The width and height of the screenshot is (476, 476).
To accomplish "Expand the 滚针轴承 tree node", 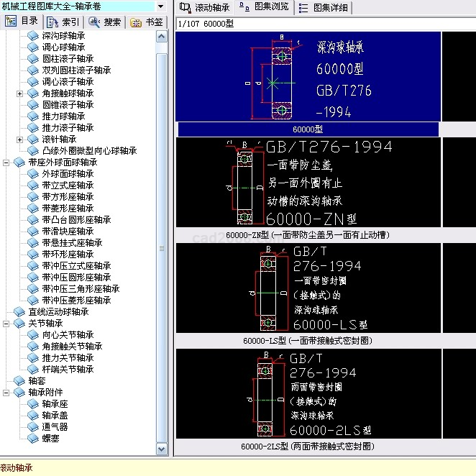I will 20,139.
